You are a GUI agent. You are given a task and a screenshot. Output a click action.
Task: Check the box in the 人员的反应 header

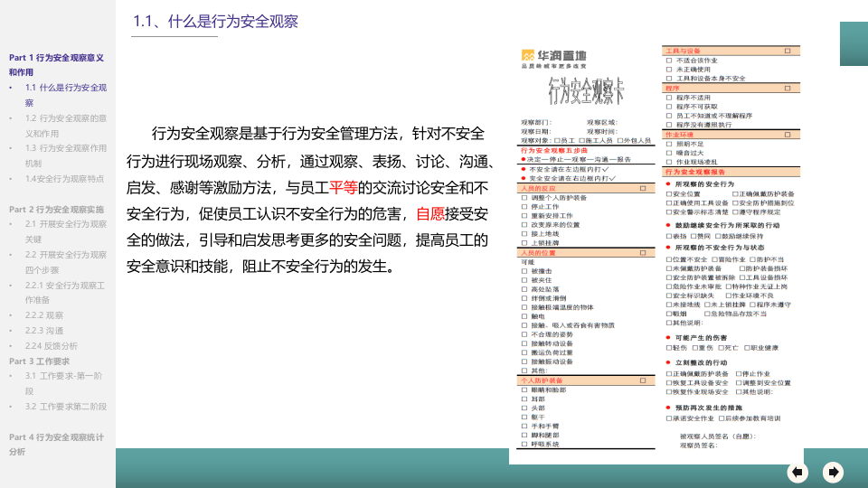coord(643,189)
